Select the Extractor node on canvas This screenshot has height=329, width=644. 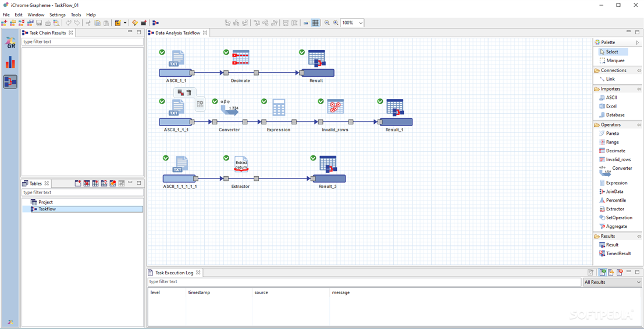(241, 163)
